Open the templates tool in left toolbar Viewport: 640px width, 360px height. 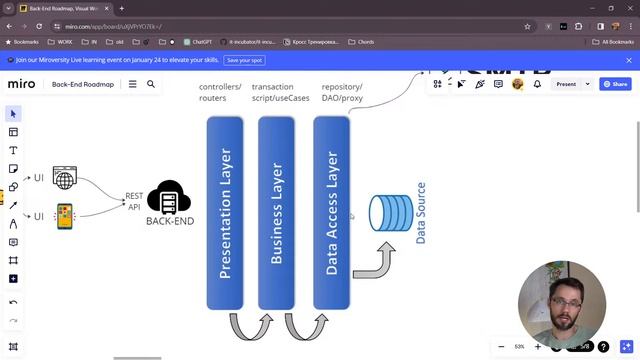pyautogui.click(x=13, y=132)
